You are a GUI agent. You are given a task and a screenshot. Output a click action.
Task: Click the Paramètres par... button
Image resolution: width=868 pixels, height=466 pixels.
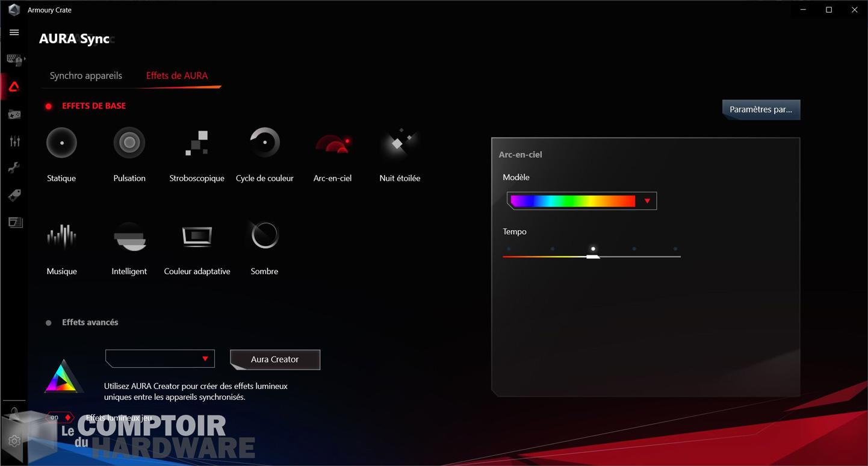pyautogui.click(x=761, y=110)
